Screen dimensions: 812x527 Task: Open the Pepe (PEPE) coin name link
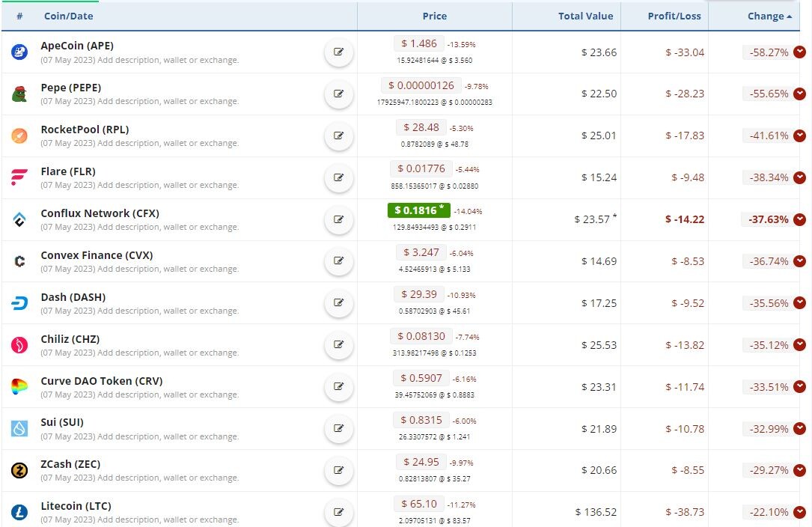(71, 88)
